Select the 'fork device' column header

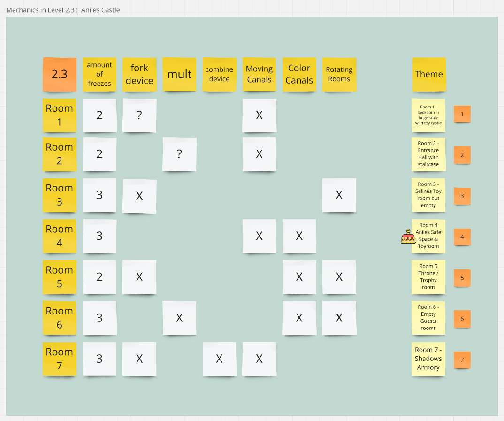pos(139,74)
